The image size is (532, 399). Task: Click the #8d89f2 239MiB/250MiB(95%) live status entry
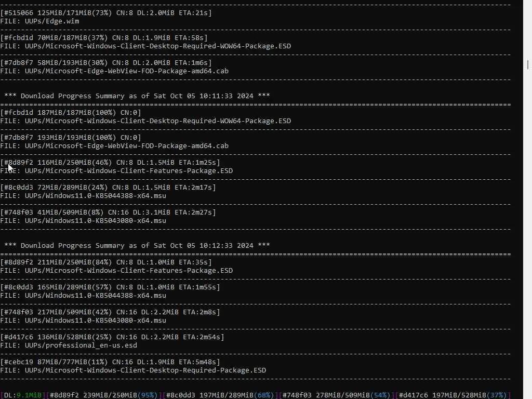point(103,395)
